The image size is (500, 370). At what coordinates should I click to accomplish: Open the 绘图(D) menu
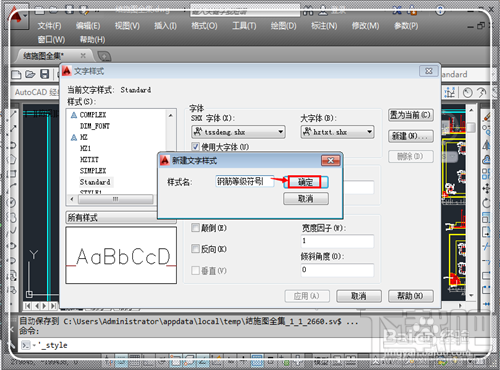point(283,26)
